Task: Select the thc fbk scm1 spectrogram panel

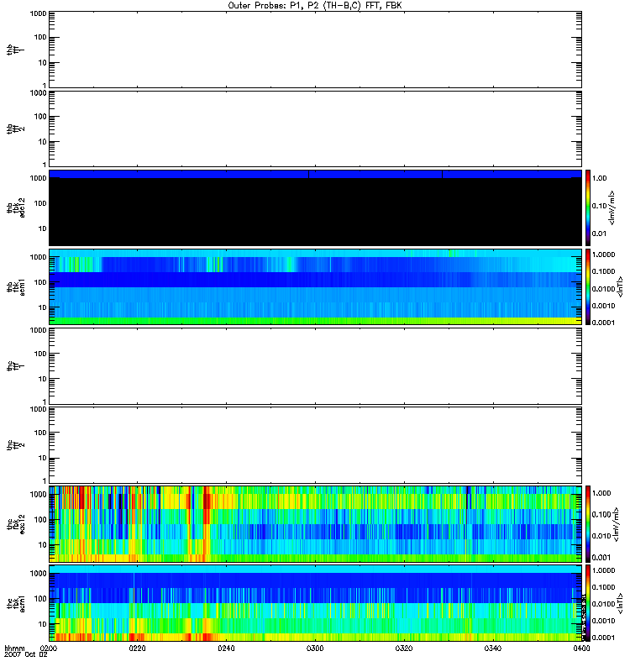Action: coord(315,603)
